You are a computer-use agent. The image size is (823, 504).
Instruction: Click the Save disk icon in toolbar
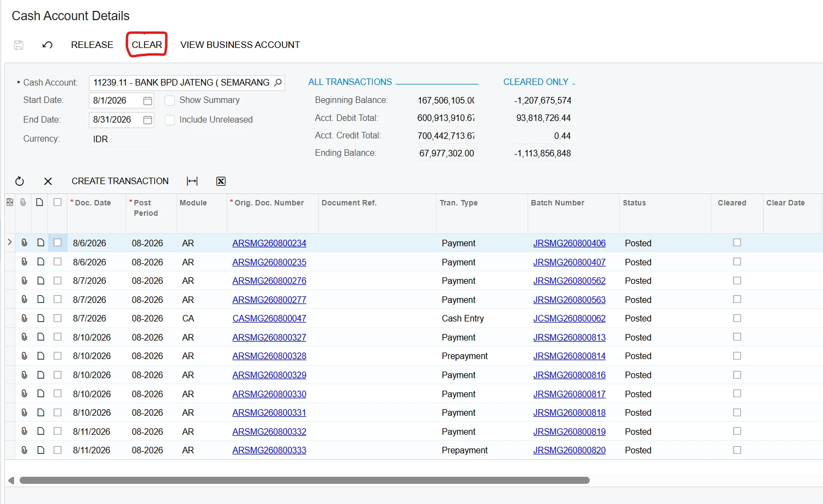[19, 45]
